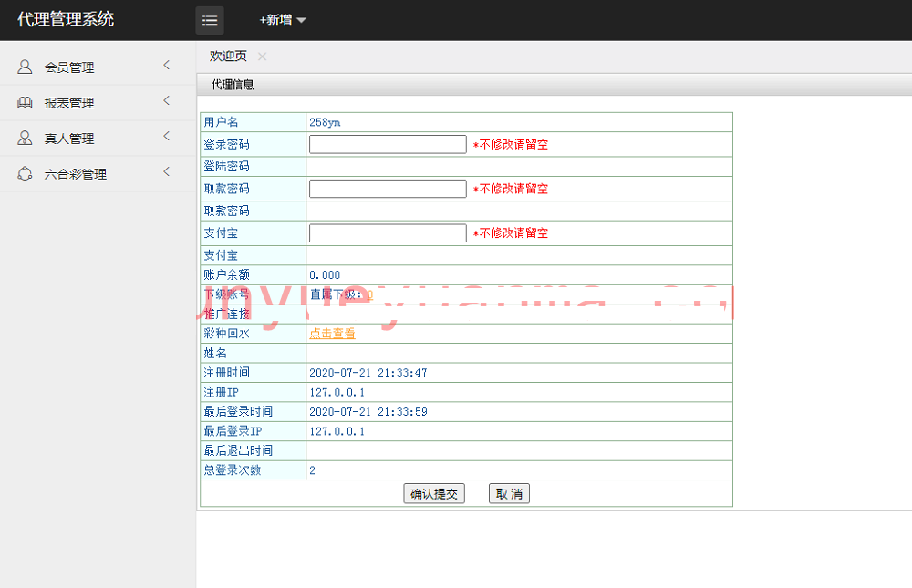
Task: Open the 直属下级 count link
Action: [x=369, y=294]
